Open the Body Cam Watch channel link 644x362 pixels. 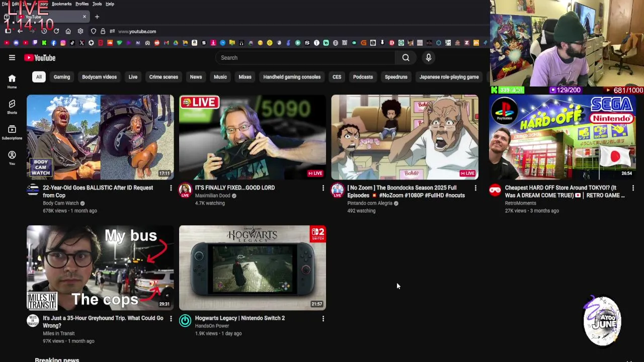pos(60,203)
